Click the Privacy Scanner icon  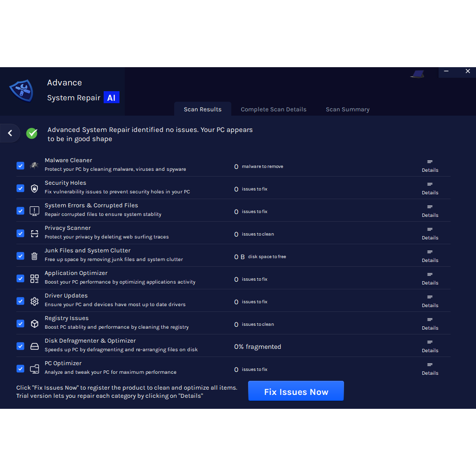(34, 234)
